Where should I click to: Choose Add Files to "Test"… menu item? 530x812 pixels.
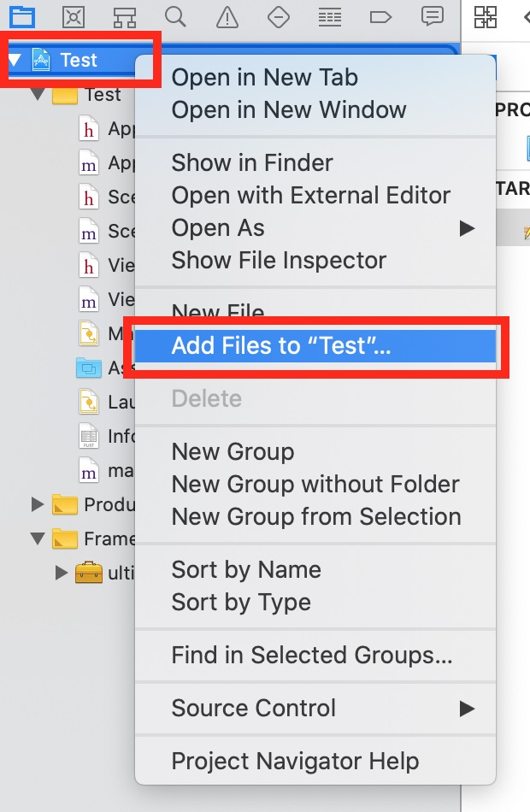(x=281, y=345)
